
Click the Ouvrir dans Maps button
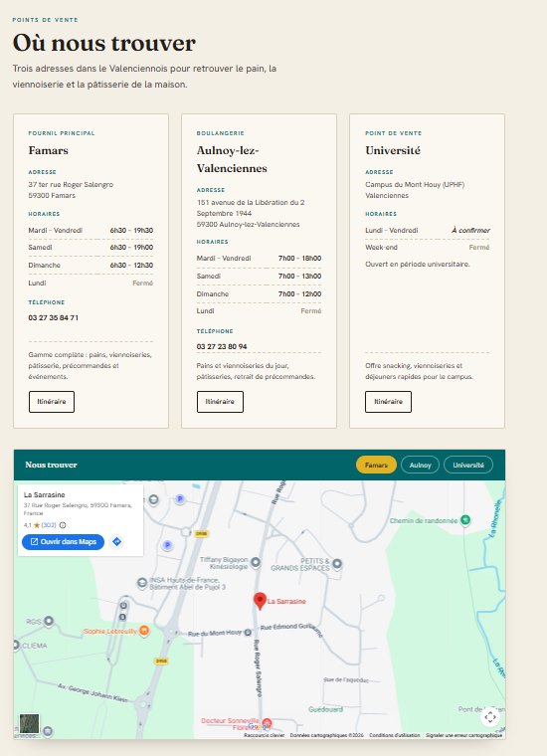click(63, 542)
